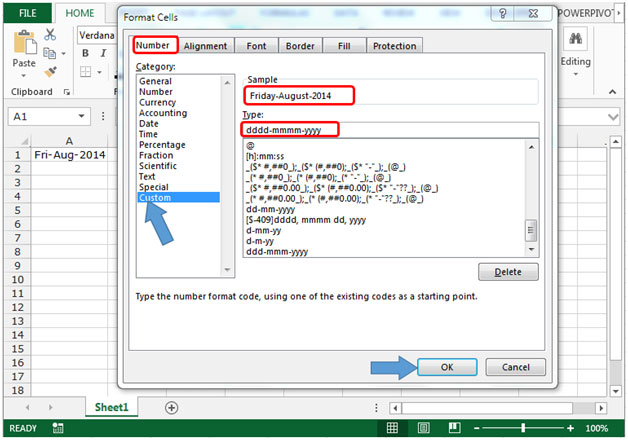Click the macro recording status bar icon
Screen dimensions: 628x440
click(58, 428)
